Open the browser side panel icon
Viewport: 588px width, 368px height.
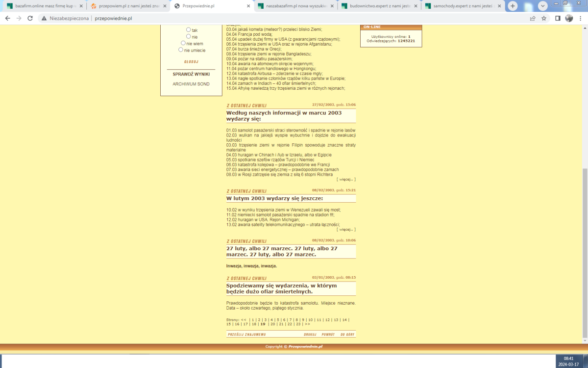(x=558, y=18)
